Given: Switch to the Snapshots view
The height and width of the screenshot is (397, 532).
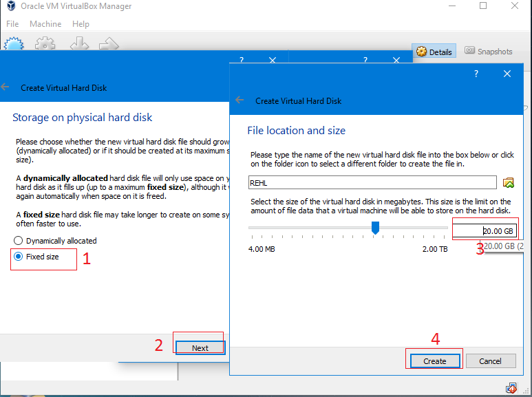Looking at the screenshot, I should pyautogui.click(x=488, y=51).
